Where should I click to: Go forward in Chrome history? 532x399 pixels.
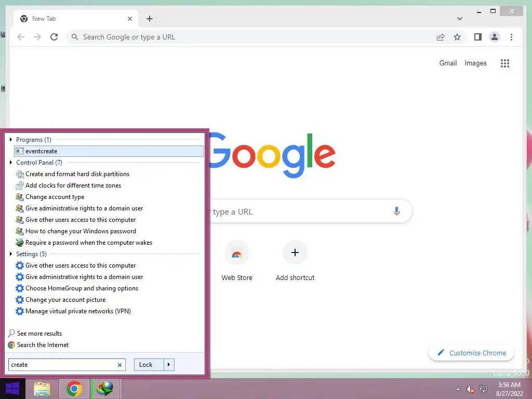[37, 37]
